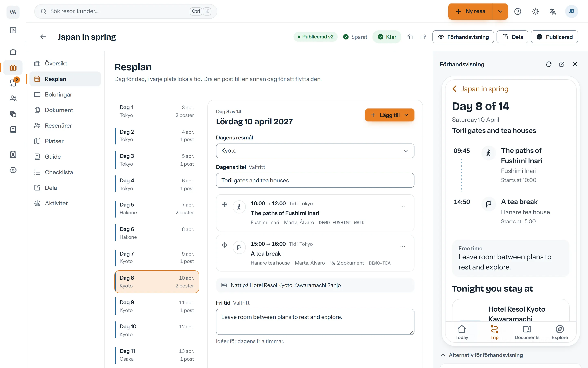
Task: Open the Resenärer section
Action: click(x=65, y=126)
